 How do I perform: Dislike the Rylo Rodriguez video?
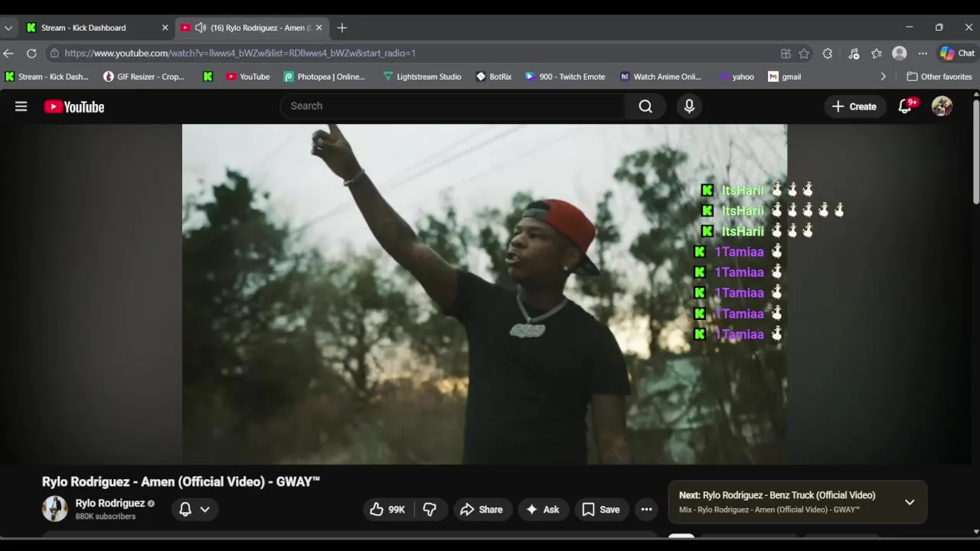coord(430,510)
